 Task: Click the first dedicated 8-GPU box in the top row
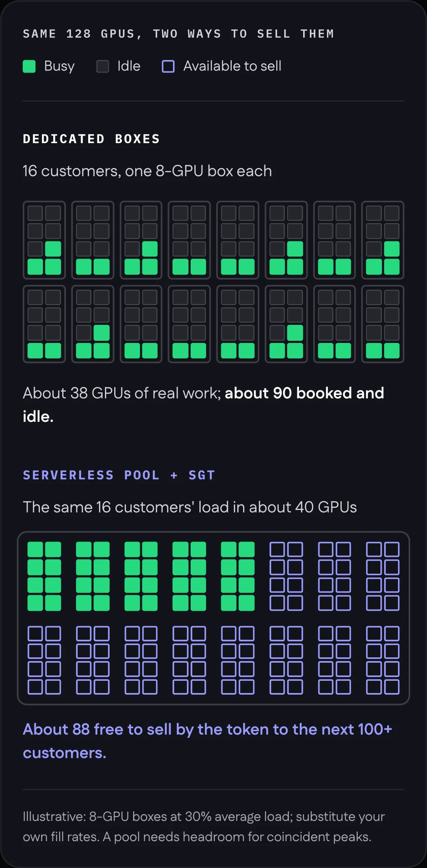[44, 240]
